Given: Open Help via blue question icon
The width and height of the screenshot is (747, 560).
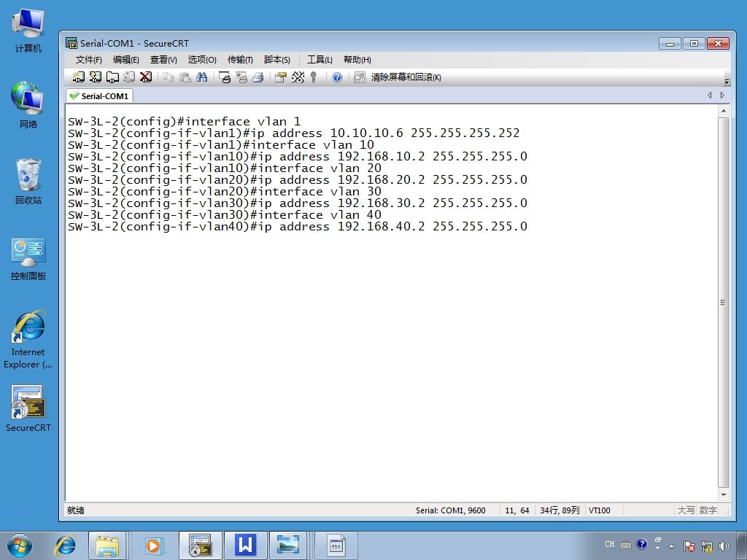Looking at the screenshot, I should point(337,77).
